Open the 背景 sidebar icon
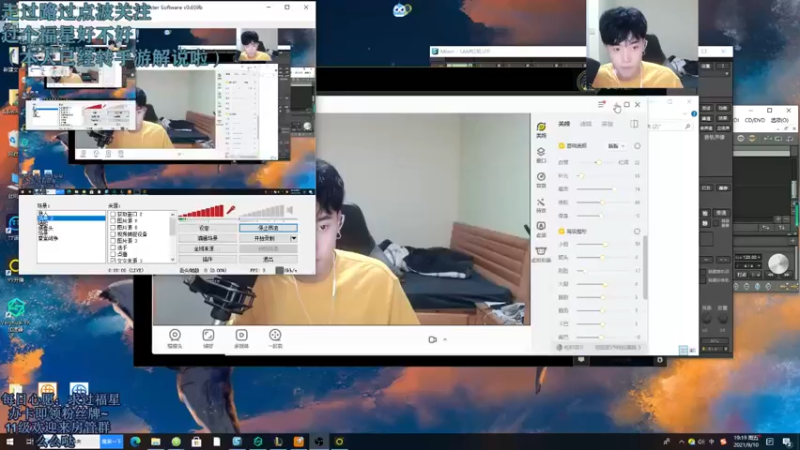This screenshot has width=800, height=450. 541,180
